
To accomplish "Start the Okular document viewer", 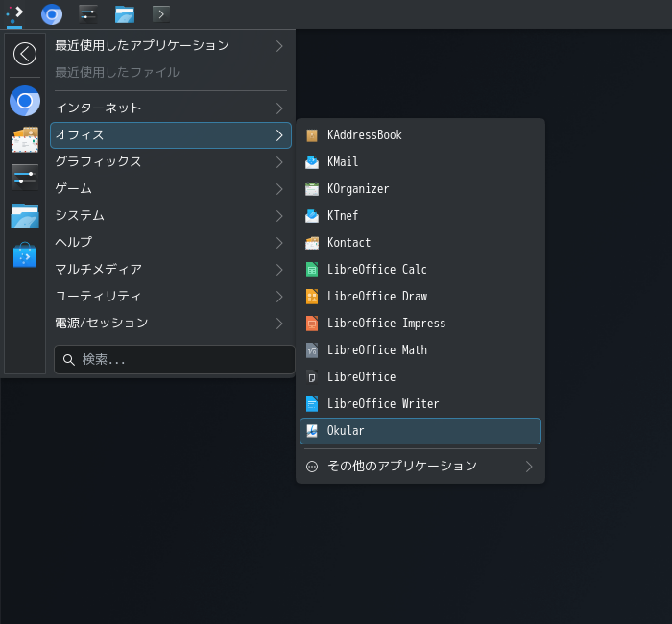I will 420,431.
